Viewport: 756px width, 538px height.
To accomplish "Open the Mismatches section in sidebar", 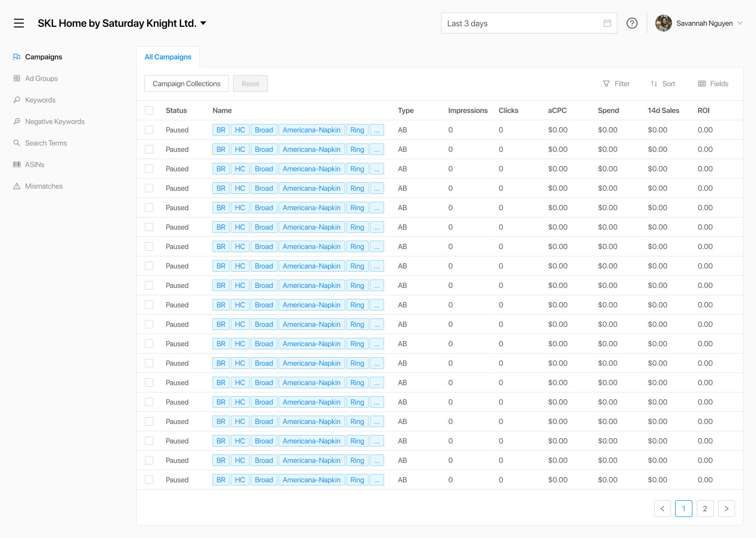I will click(x=44, y=186).
